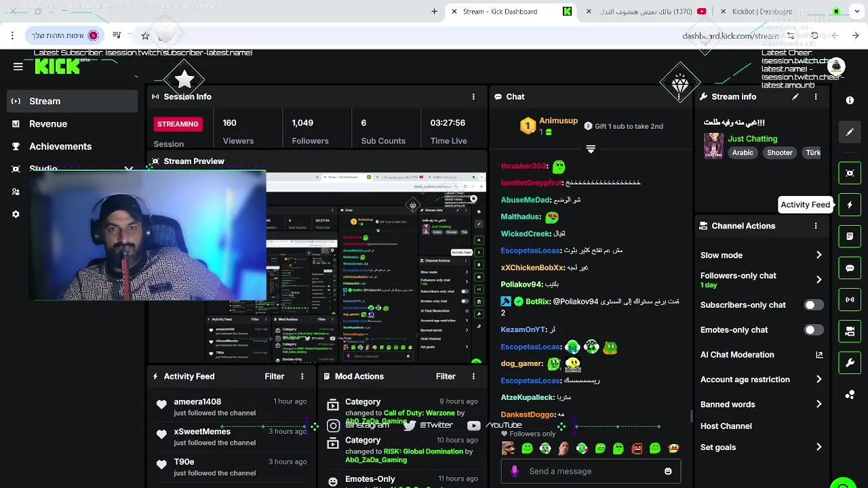Viewport: 868px width, 488px height.
Task: Click Animusup in chat leaderboard
Action: tap(558, 121)
